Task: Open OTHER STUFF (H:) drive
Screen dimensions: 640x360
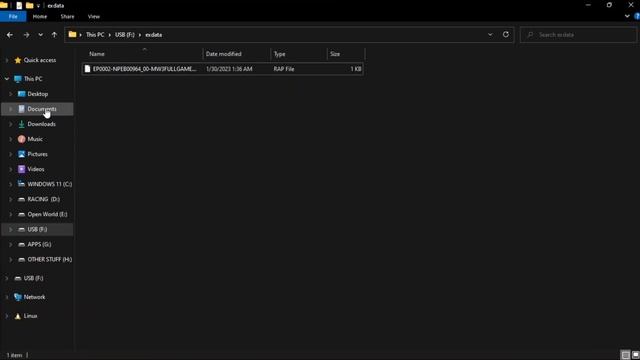Action: click(49, 260)
